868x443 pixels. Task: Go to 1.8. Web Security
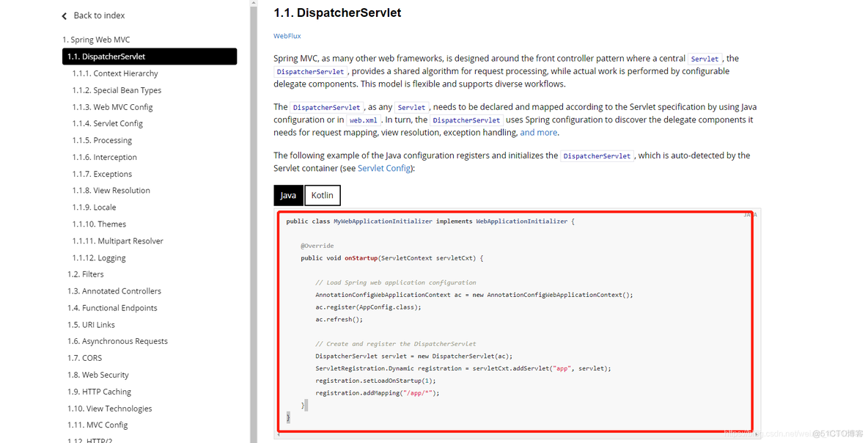point(98,375)
